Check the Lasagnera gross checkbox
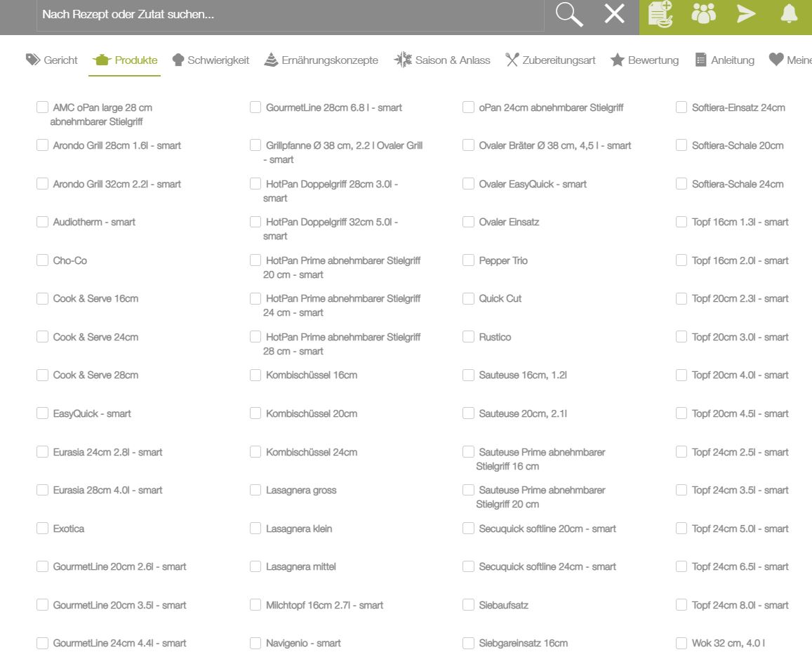 255,490
